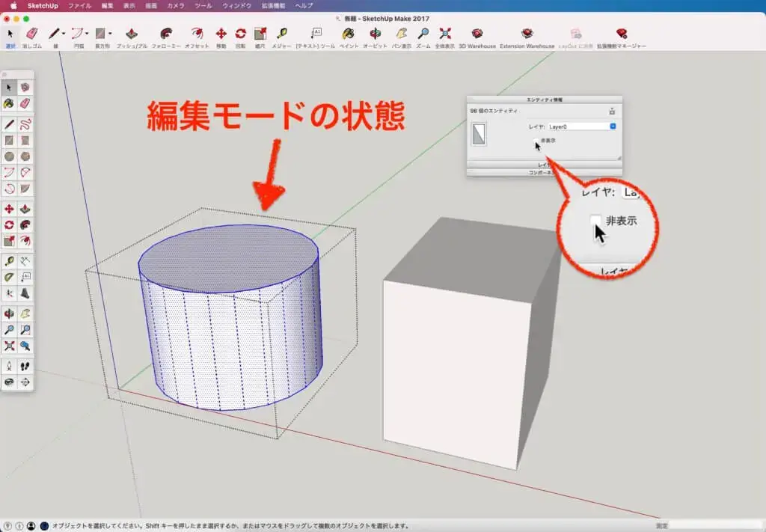766x532 pixels.
Task: Open the dropdown arrow next to the 線 line tool
Action: tap(64, 34)
